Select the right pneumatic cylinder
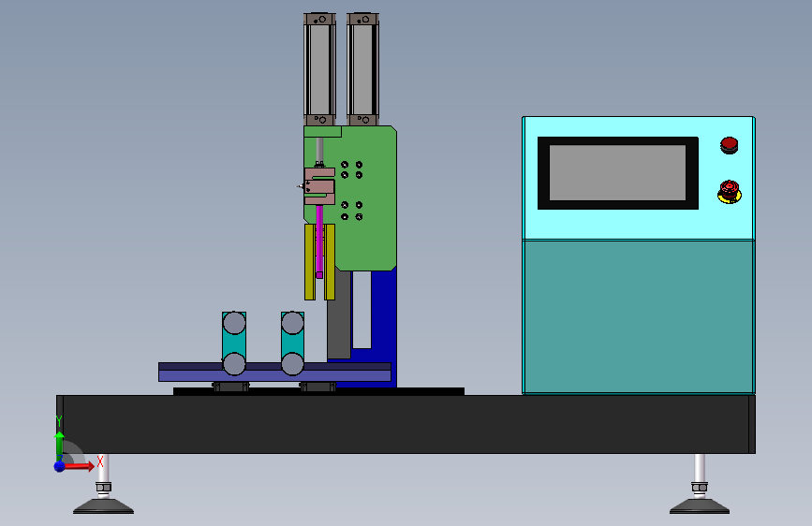This screenshot has width=812, height=526. (362, 70)
